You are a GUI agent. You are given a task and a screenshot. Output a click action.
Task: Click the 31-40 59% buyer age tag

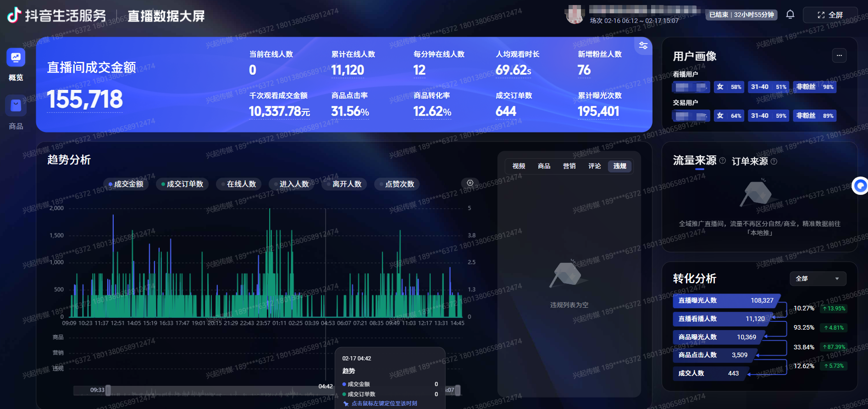(x=768, y=116)
